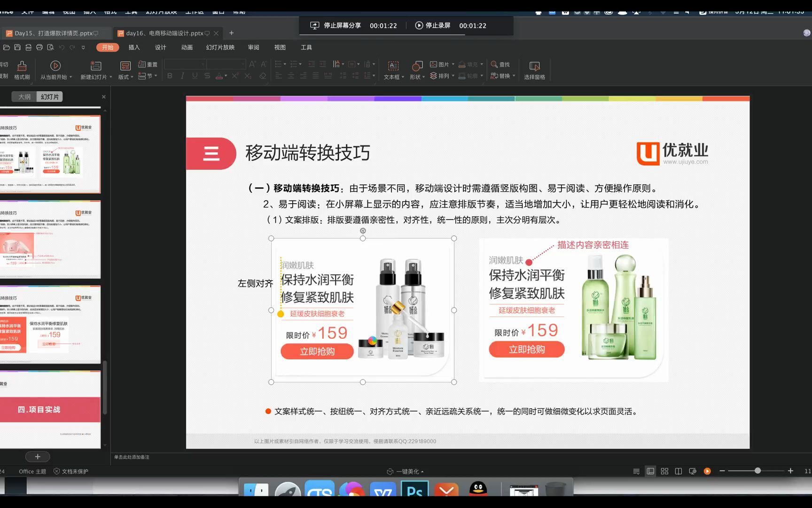Click the Format Painter (格式刷) icon
This screenshot has height=508, width=812.
[22, 65]
